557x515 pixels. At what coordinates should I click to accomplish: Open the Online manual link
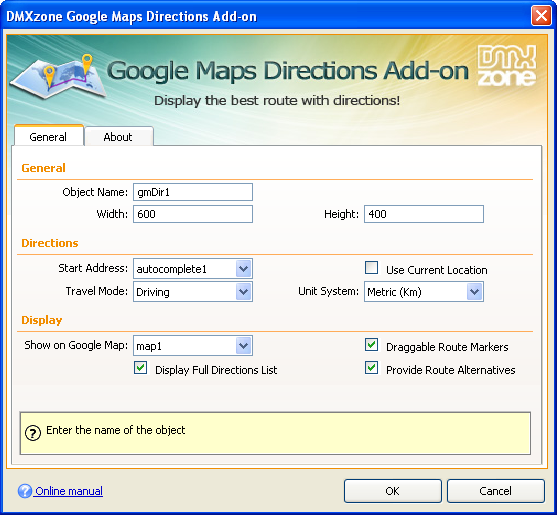(x=69, y=491)
